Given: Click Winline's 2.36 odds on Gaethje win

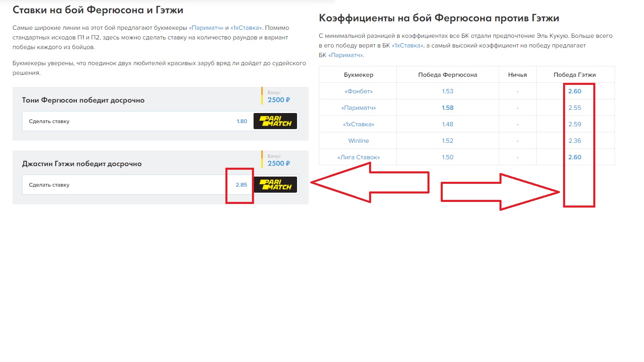Looking at the screenshot, I should [x=575, y=141].
